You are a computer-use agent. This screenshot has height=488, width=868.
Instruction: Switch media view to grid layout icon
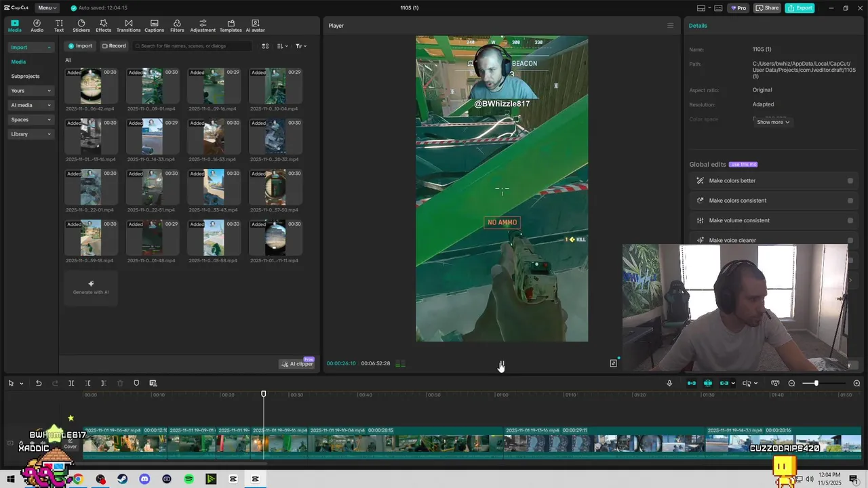265,46
